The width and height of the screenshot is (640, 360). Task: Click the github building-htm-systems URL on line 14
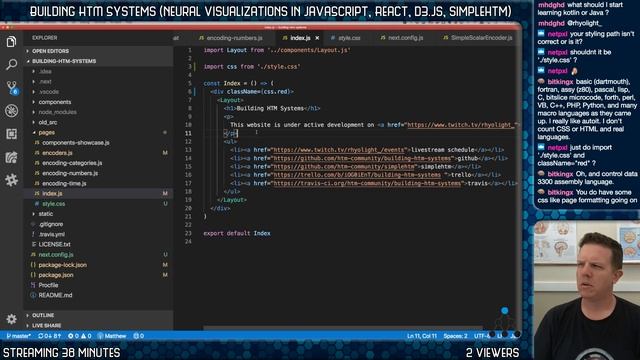pyautogui.click(x=362, y=158)
